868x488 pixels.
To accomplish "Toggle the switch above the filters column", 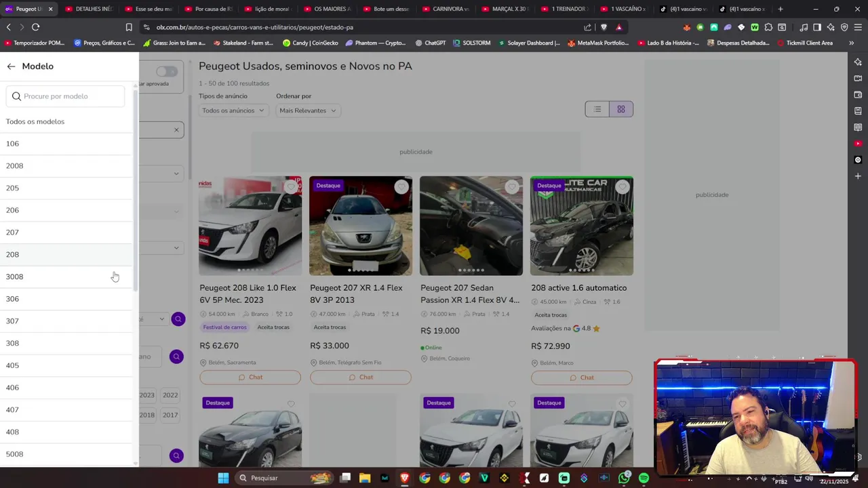I will (166, 71).
